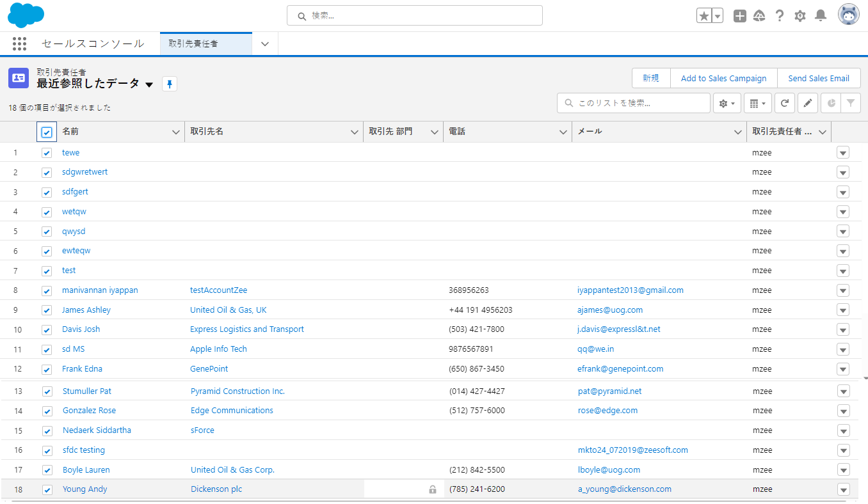Sort by the 電話 column header

point(457,132)
